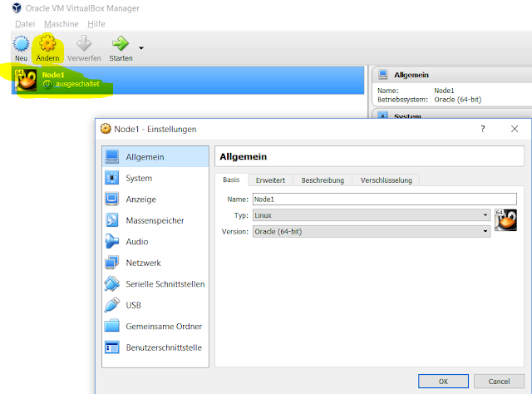Open the USB settings category

pyautogui.click(x=155, y=305)
